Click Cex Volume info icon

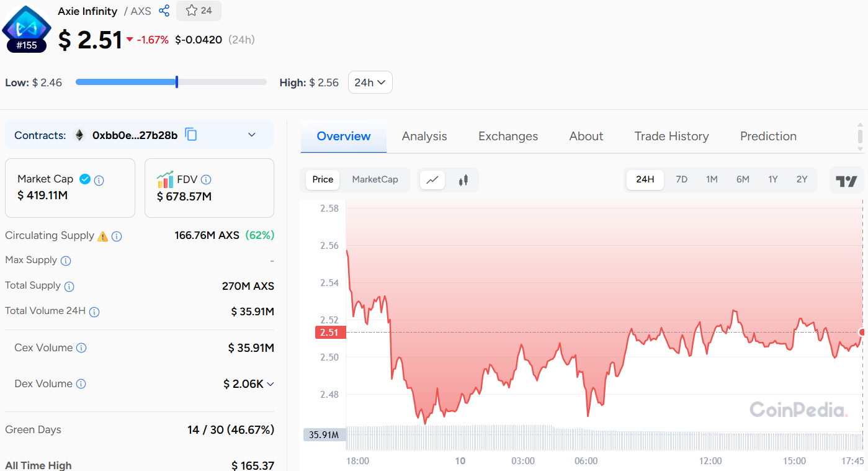tap(81, 348)
